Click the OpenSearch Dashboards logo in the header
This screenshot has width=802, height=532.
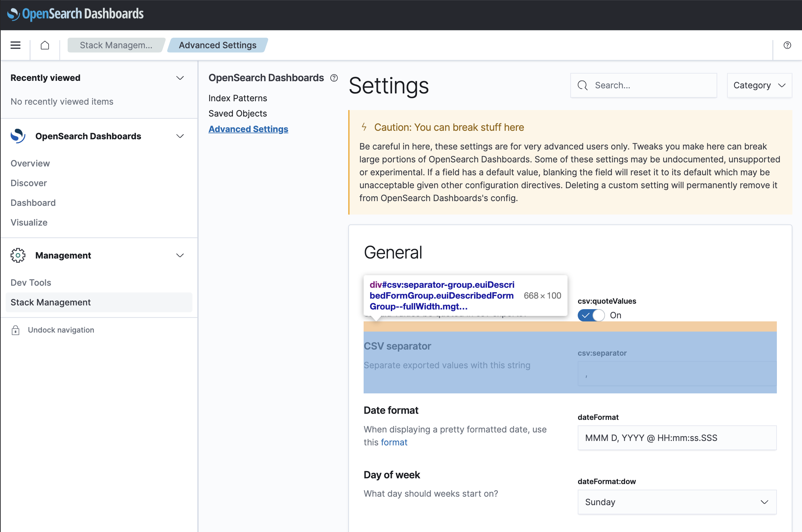75,14
